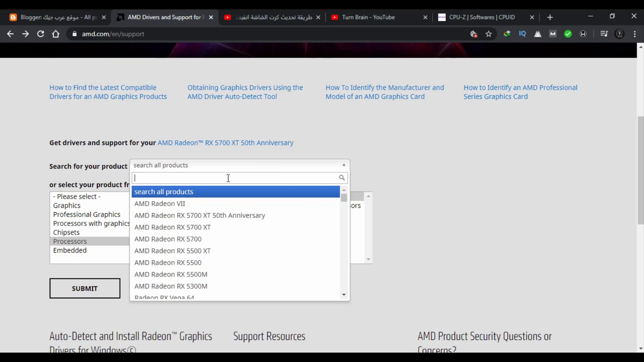
Task: Choose AMD Radeon RX 5700 XT 50th Anniversary option
Action: click(235, 215)
